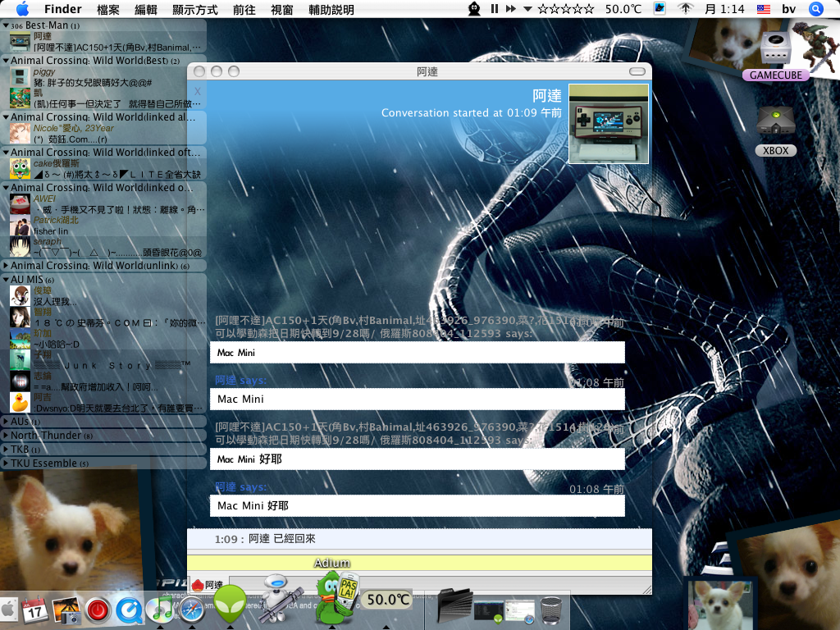840x630 pixels.
Task: Open the black folder stack in dock
Action: 454,605
